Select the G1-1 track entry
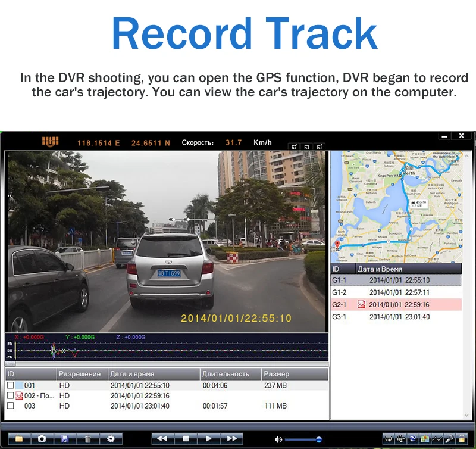Screen dimensions: 476x449 pyautogui.click(x=396, y=280)
